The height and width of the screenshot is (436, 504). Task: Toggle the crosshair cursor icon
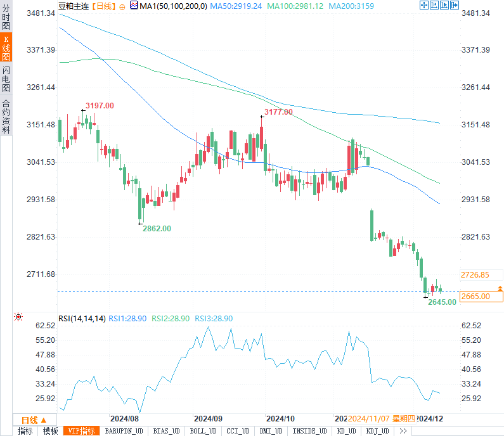click(x=424, y=5)
